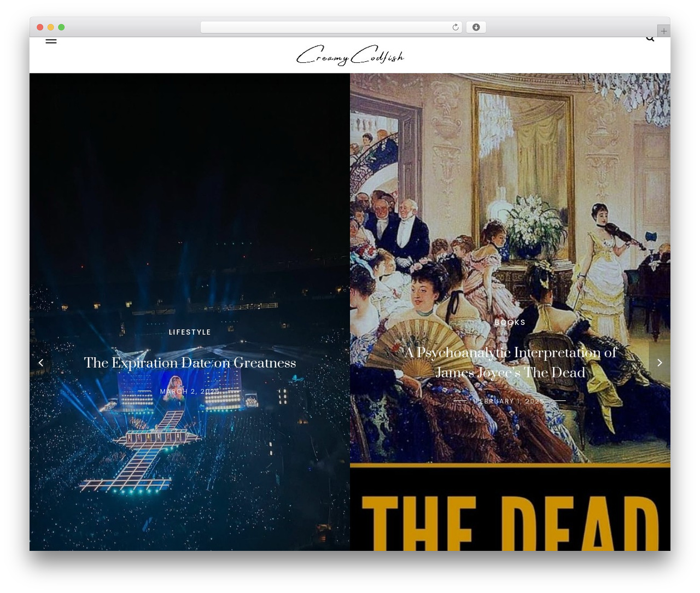The width and height of the screenshot is (700, 593).
Task: Minimize window using the yellow button
Action: click(x=51, y=27)
